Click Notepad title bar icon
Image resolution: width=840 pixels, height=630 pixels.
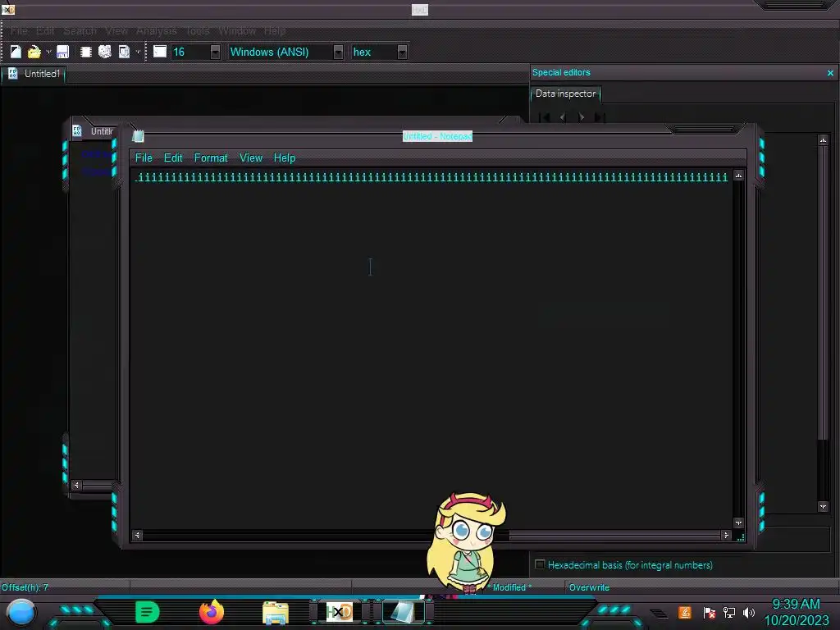(138, 136)
